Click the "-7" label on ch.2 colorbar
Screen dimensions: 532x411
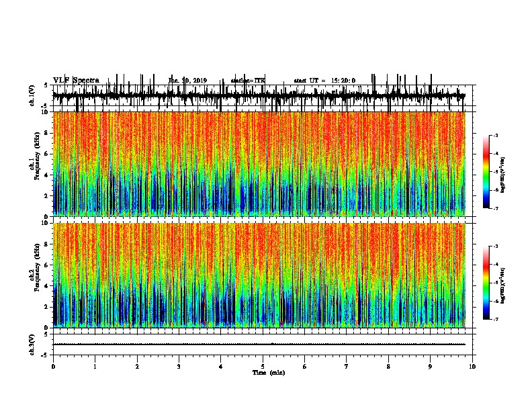[x=495, y=320]
